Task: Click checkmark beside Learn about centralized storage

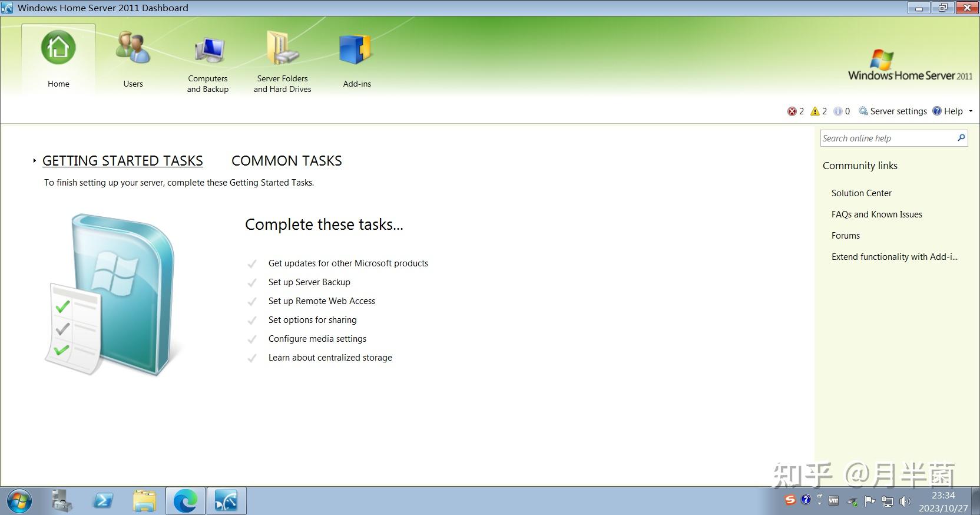Action: tap(252, 358)
